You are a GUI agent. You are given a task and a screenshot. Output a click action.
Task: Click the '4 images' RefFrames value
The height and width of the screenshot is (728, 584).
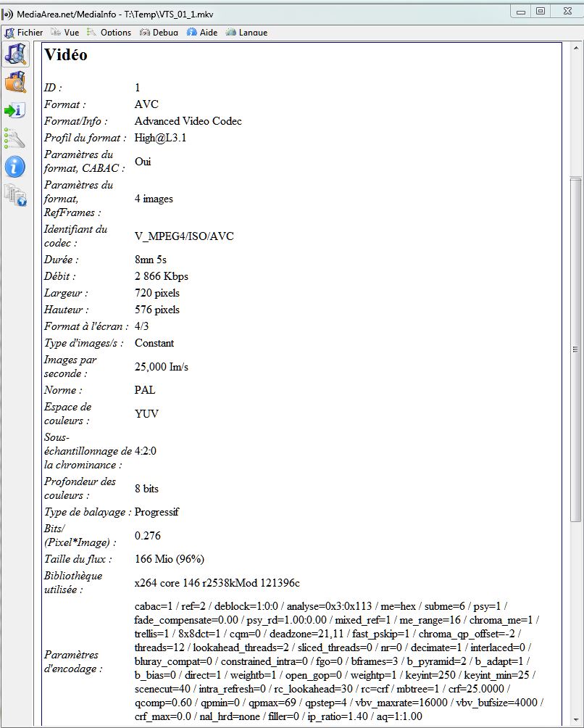[x=154, y=198]
